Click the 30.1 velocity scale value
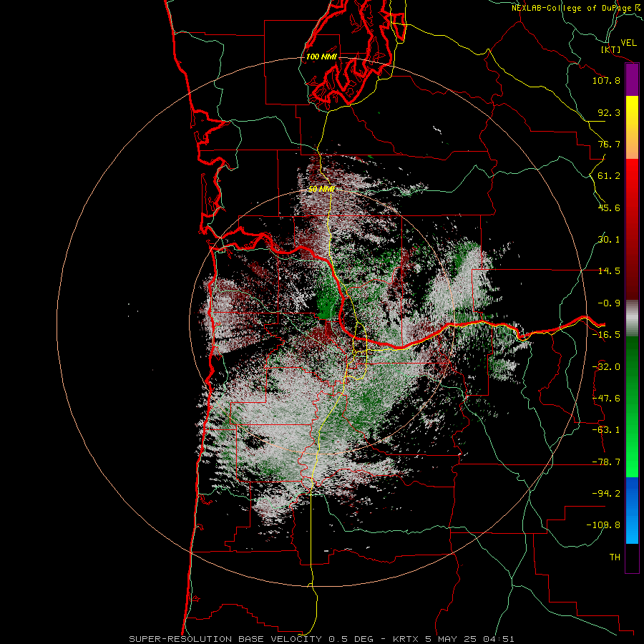This screenshot has height=644, width=644. (609, 240)
